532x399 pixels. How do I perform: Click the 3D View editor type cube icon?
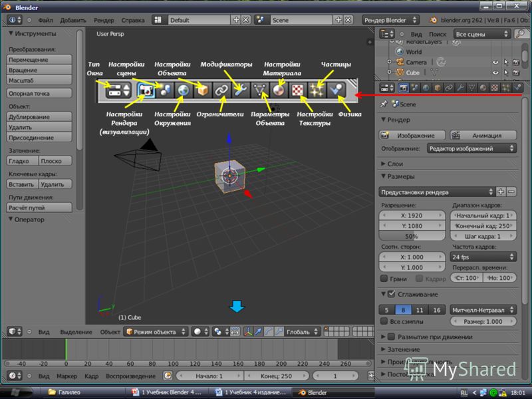15,331
